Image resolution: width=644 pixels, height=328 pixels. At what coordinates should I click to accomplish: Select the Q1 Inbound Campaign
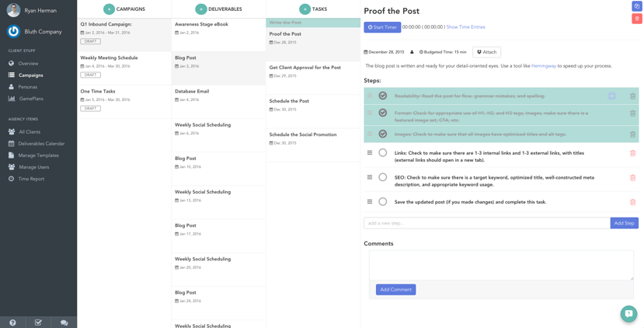[x=124, y=35]
